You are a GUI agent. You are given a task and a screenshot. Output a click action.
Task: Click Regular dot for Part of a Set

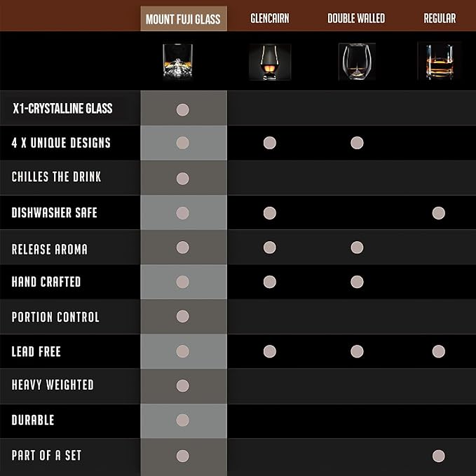439,456
